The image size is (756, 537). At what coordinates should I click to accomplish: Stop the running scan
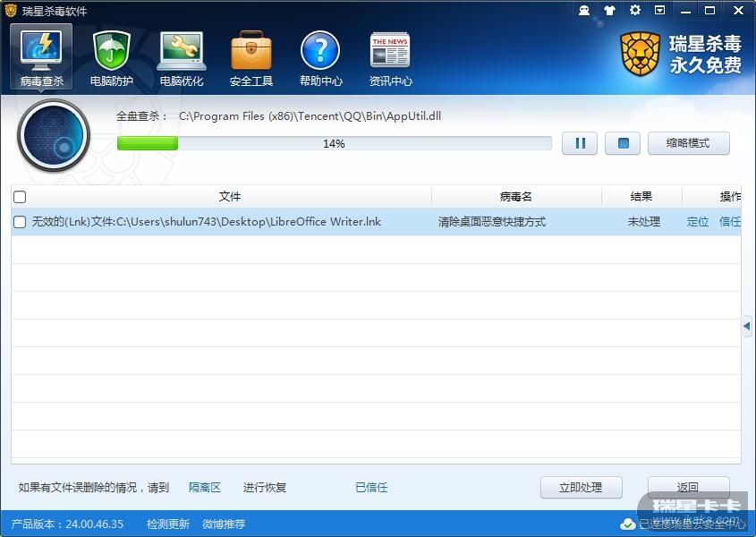tap(623, 143)
